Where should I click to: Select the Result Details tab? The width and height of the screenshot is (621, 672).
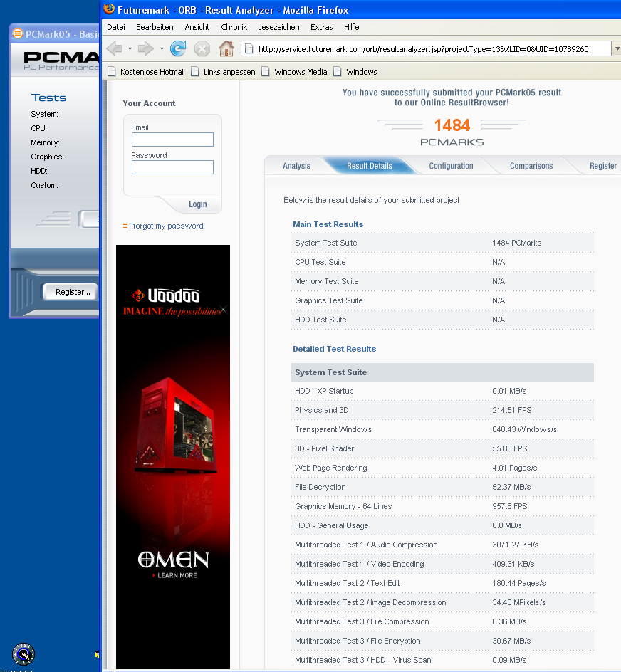point(370,166)
